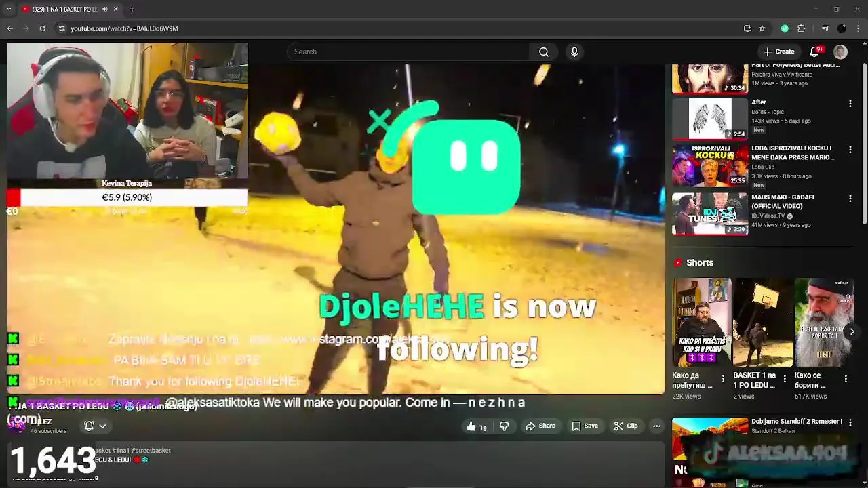Click the "Part of Polyeleos" video thumbnail
868x488 pixels.
(709, 79)
